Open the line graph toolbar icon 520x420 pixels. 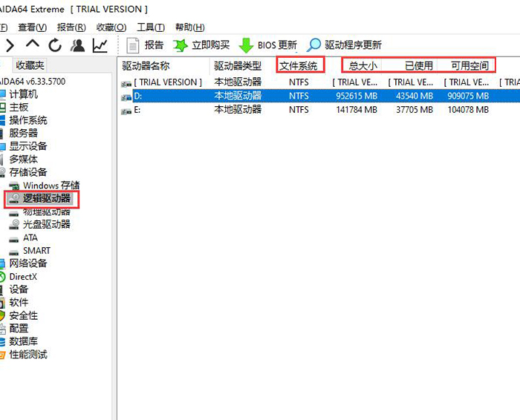(x=100, y=45)
